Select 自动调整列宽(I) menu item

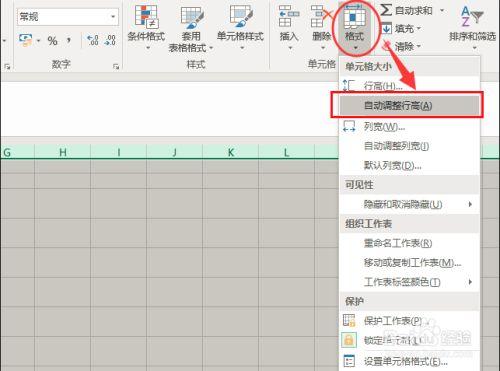pyautogui.click(x=410, y=146)
